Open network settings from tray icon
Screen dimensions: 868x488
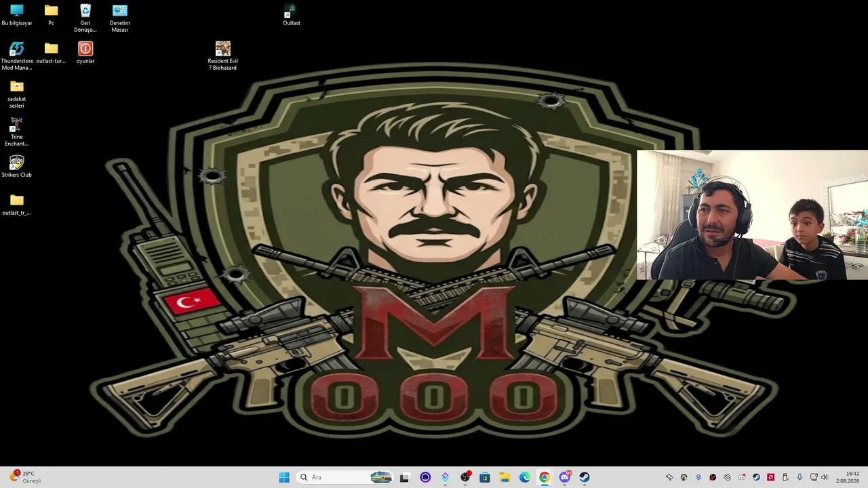pos(814,477)
